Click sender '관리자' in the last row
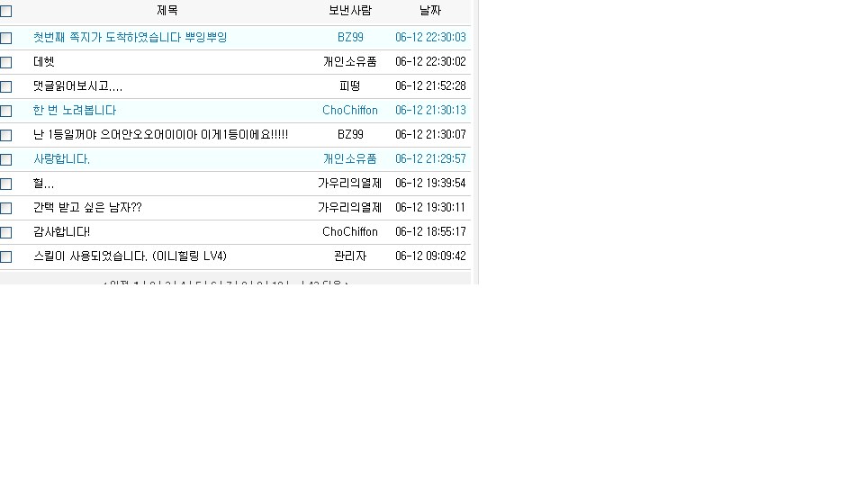 click(350, 256)
